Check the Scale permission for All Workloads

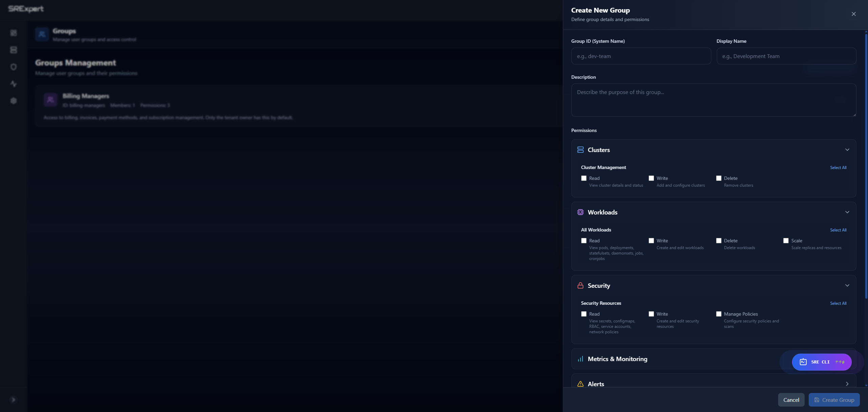pos(786,240)
